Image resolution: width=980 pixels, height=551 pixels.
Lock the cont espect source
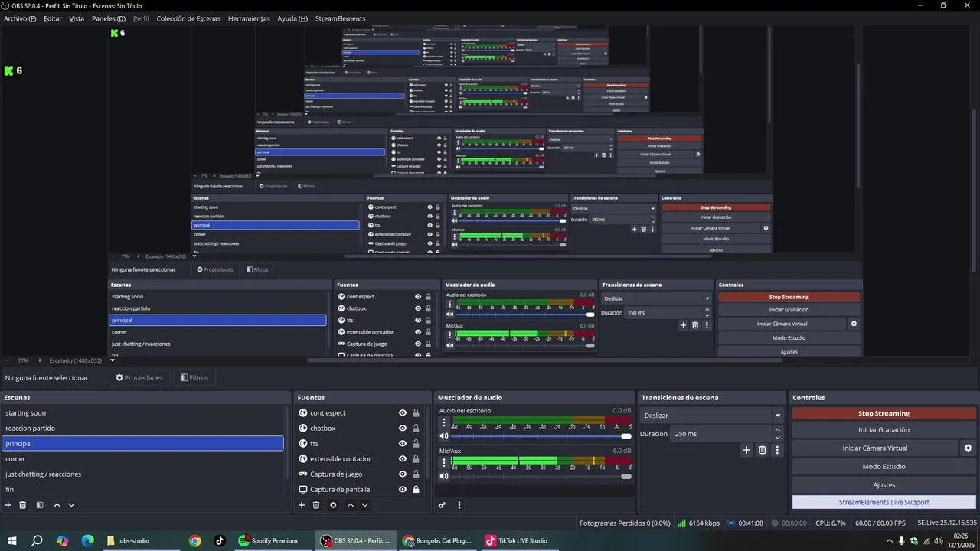416,413
